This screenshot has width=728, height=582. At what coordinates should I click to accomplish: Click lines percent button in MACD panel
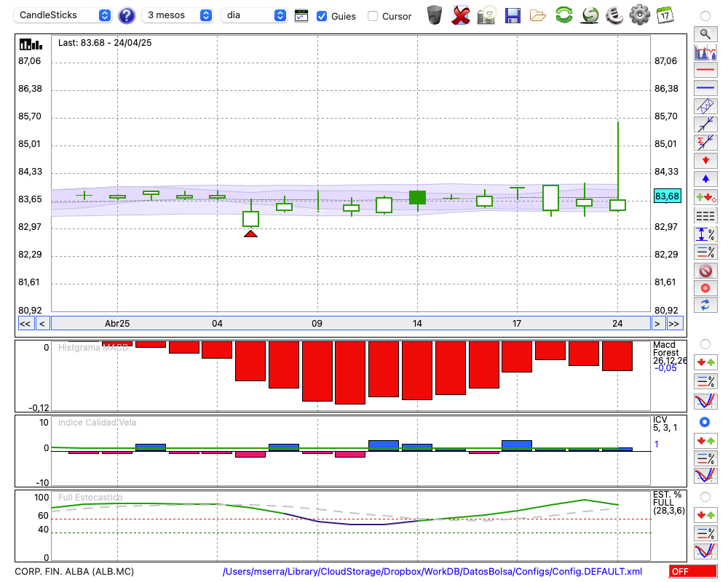(x=705, y=381)
